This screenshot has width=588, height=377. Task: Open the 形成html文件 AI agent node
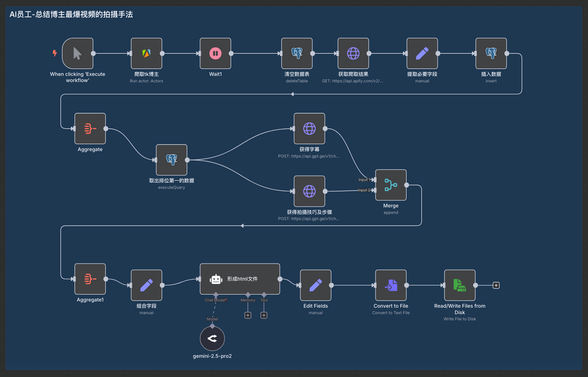(240, 279)
